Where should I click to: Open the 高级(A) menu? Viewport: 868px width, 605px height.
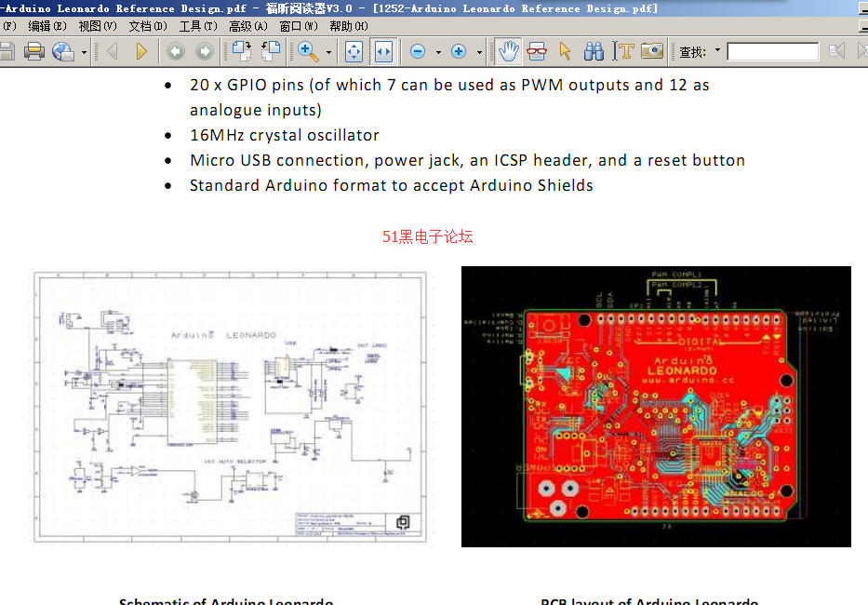pyautogui.click(x=248, y=26)
